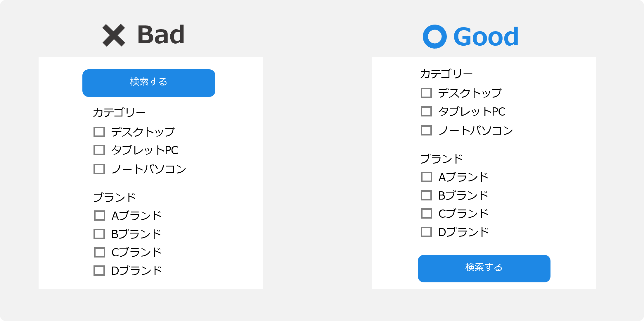Check デスクトップ checkbox in the Bad panel
This screenshot has width=644, height=321.
pos(99,132)
